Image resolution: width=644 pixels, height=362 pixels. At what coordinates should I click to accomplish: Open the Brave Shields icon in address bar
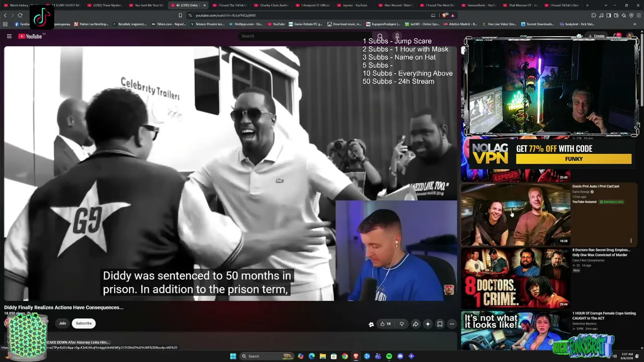(445, 16)
